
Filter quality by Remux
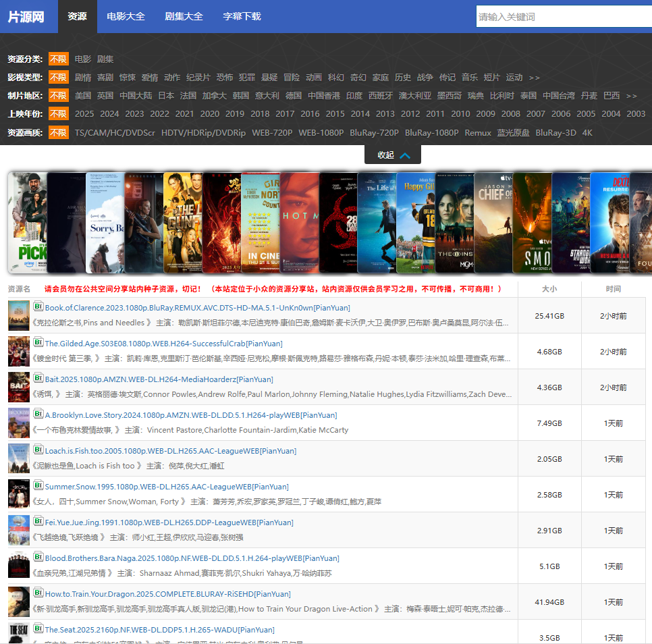[478, 132]
